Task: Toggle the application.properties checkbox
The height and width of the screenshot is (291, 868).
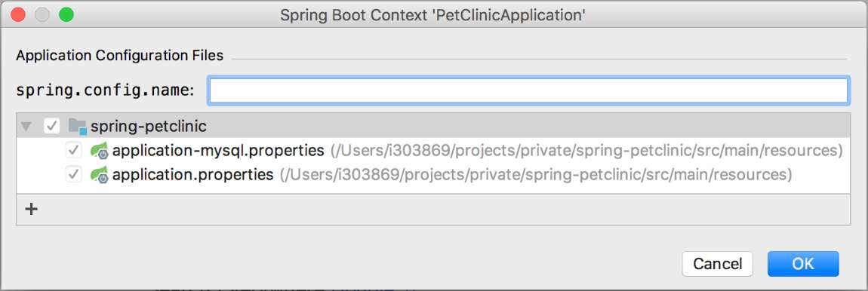Action: click(74, 175)
